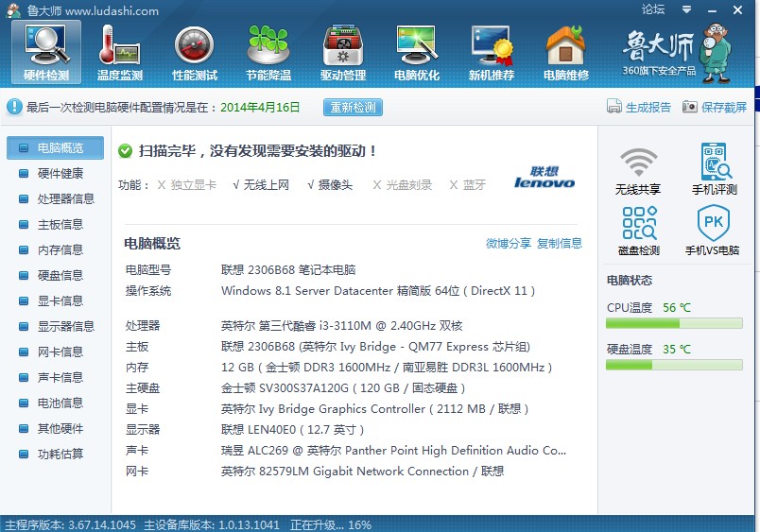
Task: Click the 独立显卡 feature indicator
Action: (x=187, y=185)
